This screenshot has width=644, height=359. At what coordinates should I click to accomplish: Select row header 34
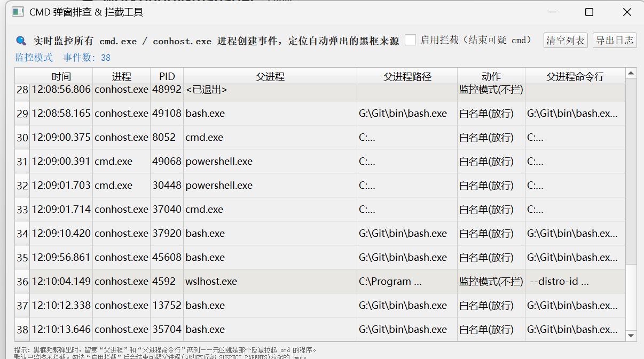(x=22, y=233)
